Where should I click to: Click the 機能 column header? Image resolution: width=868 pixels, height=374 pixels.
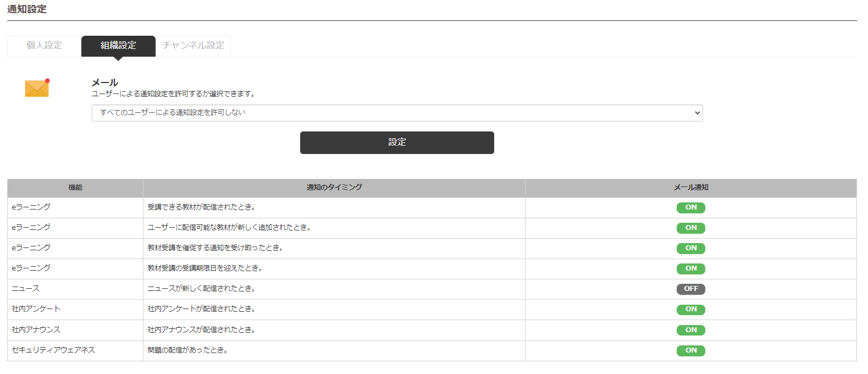pyautogui.click(x=75, y=188)
